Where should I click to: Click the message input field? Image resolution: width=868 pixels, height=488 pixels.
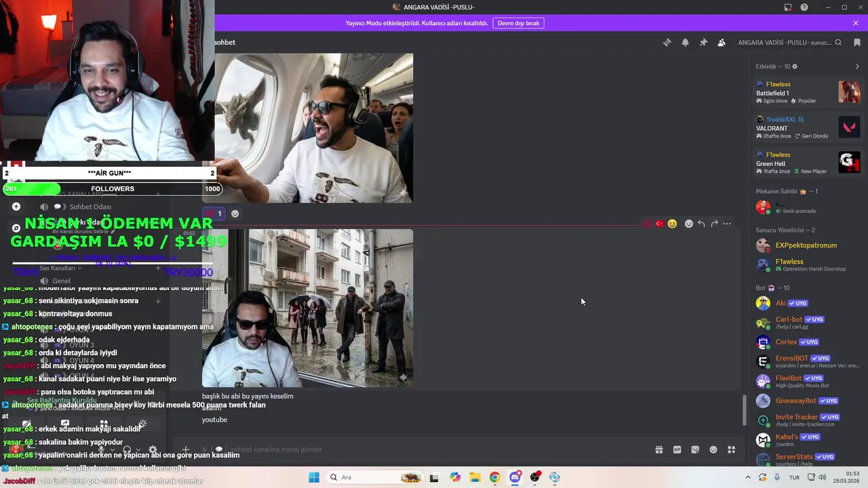point(434,449)
